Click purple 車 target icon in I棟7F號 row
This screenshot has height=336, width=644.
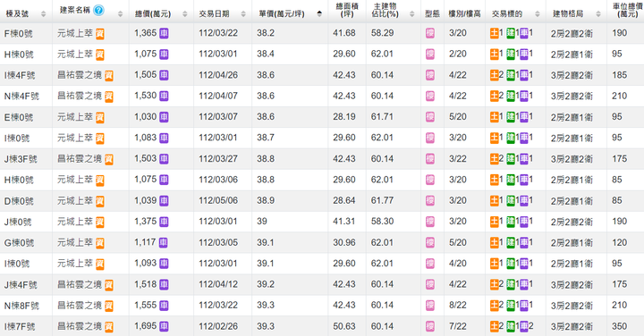click(524, 326)
